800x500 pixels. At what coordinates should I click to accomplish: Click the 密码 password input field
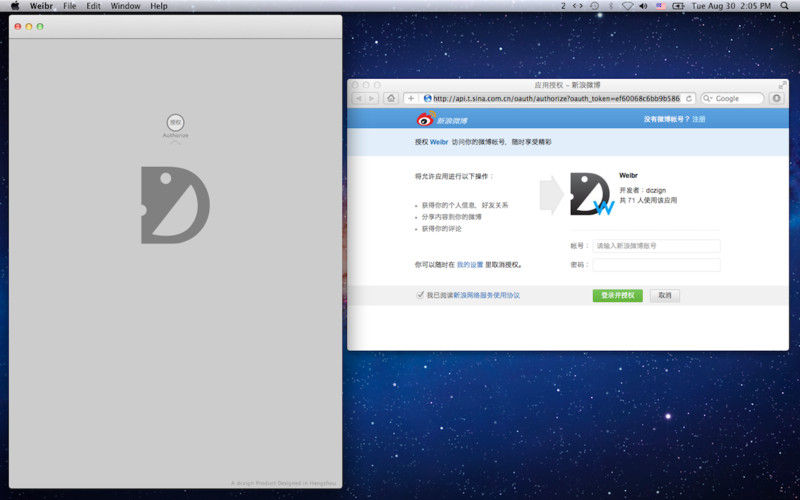pyautogui.click(x=656, y=265)
